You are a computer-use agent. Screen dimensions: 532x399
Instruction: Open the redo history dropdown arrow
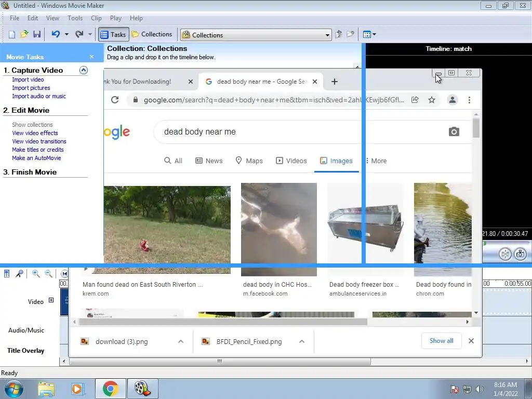pos(90,34)
